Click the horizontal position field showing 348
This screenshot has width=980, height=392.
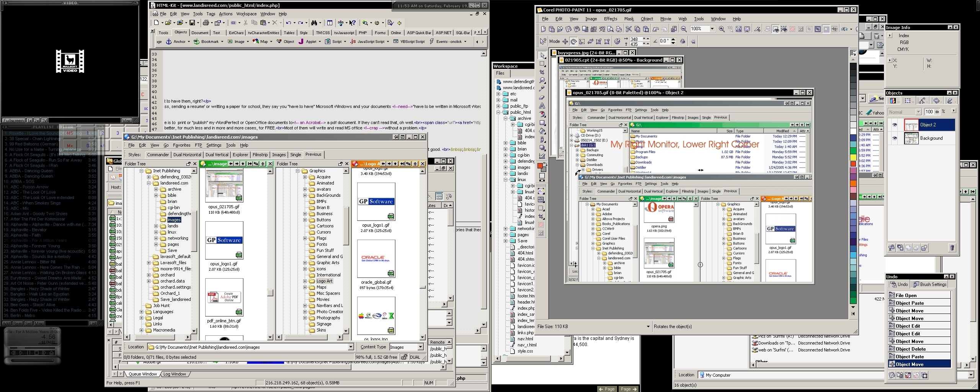pyautogui.click(x=635, y=39)
